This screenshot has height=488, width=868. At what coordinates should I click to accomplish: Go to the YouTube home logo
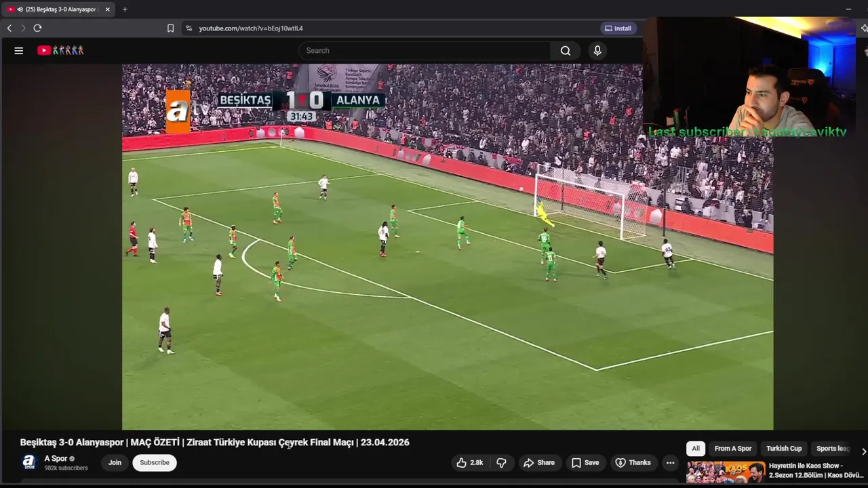point(60,50)
